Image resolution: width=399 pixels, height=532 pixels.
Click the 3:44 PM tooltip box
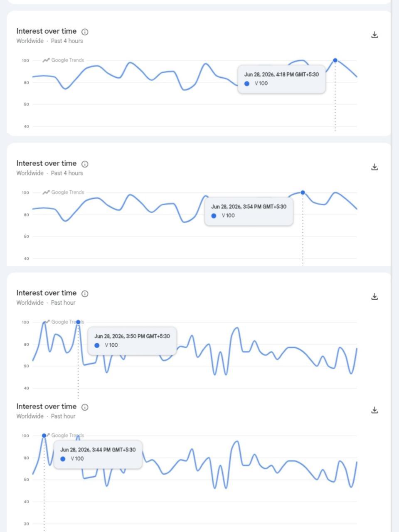pyautogui.click(x=98, y=454)
